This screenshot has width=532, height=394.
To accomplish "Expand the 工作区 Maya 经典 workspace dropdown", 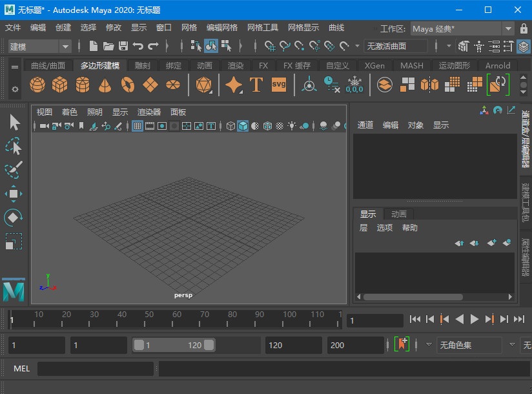I will [x=507, y=28].
